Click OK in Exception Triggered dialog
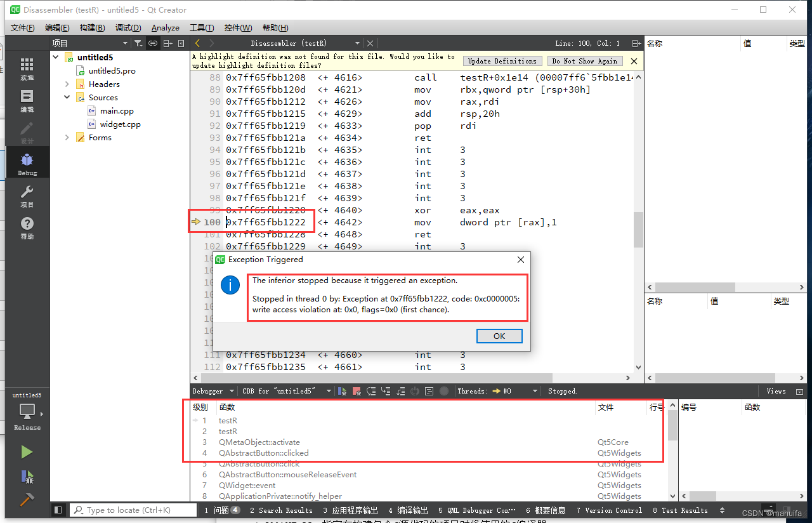The width and height of the screenshot is (812, 523). pos(499,336)
